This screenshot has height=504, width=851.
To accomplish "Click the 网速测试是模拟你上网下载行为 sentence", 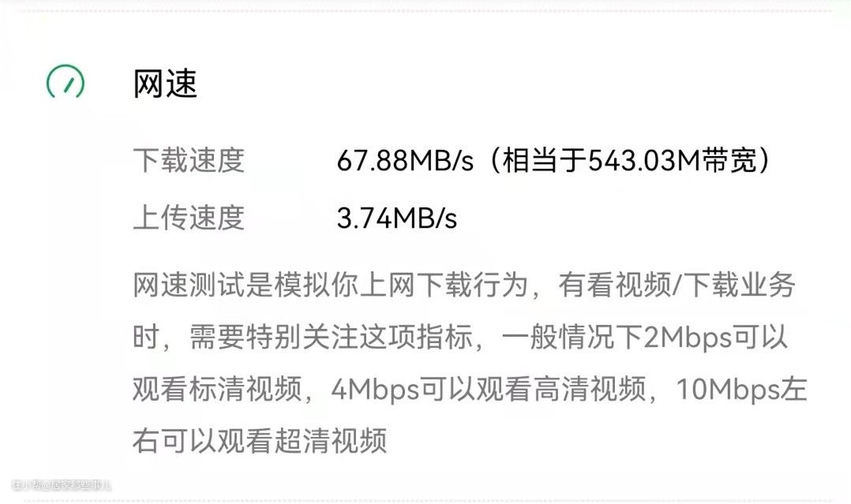I will click(331, 285).
